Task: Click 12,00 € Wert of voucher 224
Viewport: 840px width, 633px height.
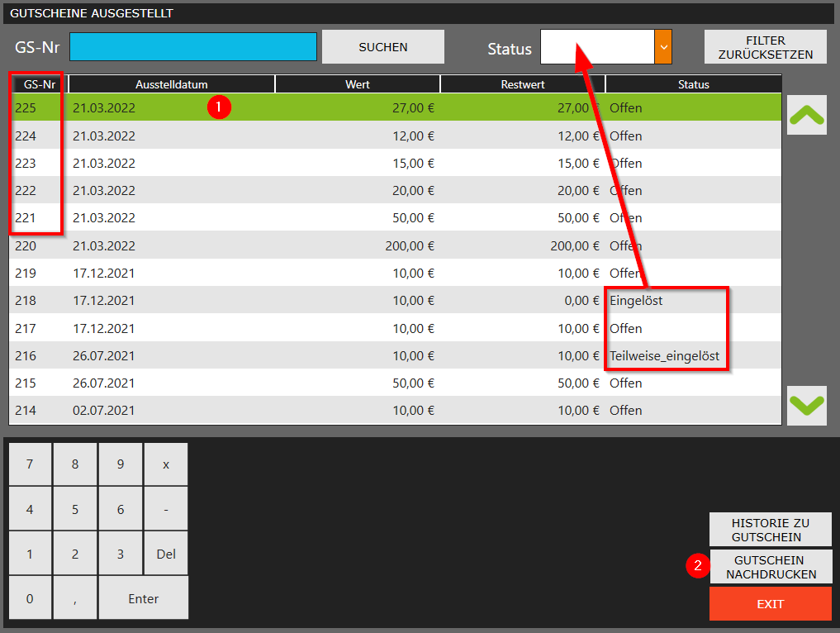Action: pyautogui.click(x=413, y=136)
